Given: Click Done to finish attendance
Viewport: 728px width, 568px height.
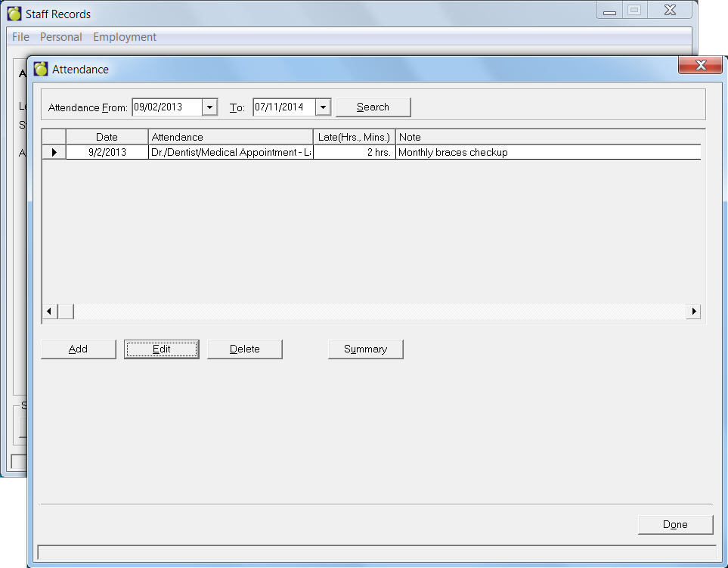Looking at the screenshot, I should click(x=675, y=525).
